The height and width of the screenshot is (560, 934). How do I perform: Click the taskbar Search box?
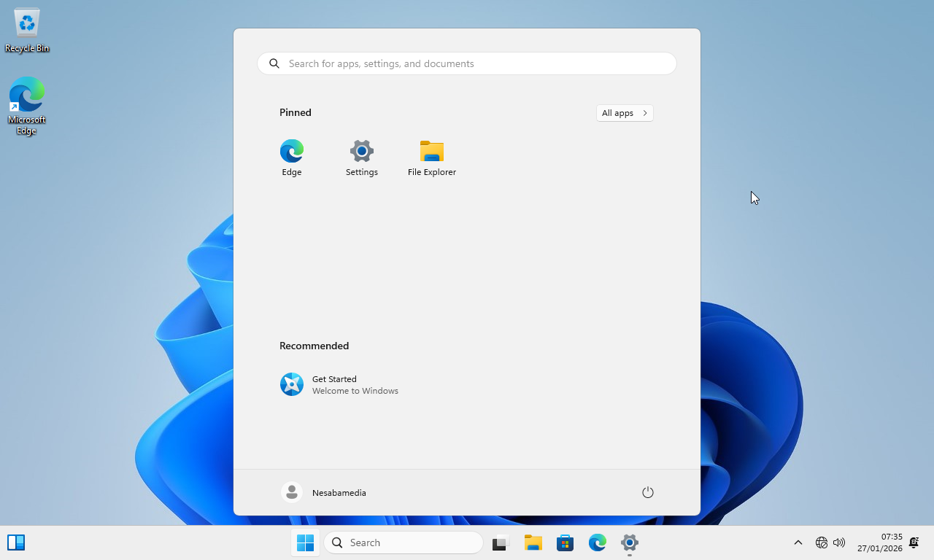coord(404,542)
